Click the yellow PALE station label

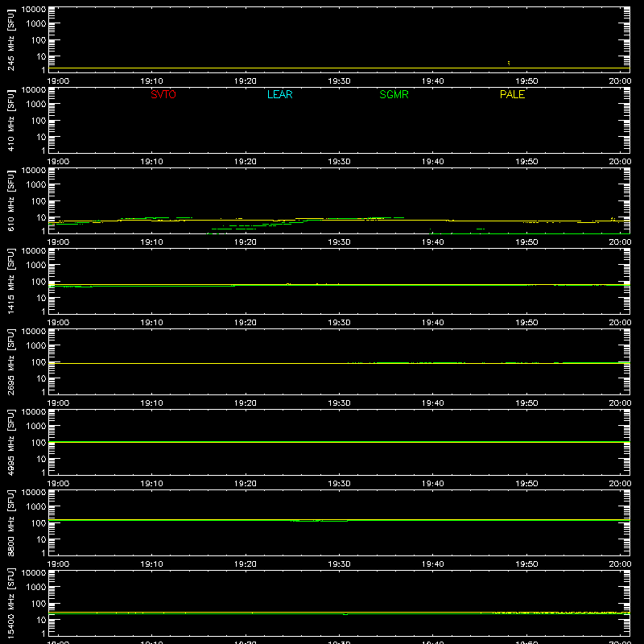(512, 94)
